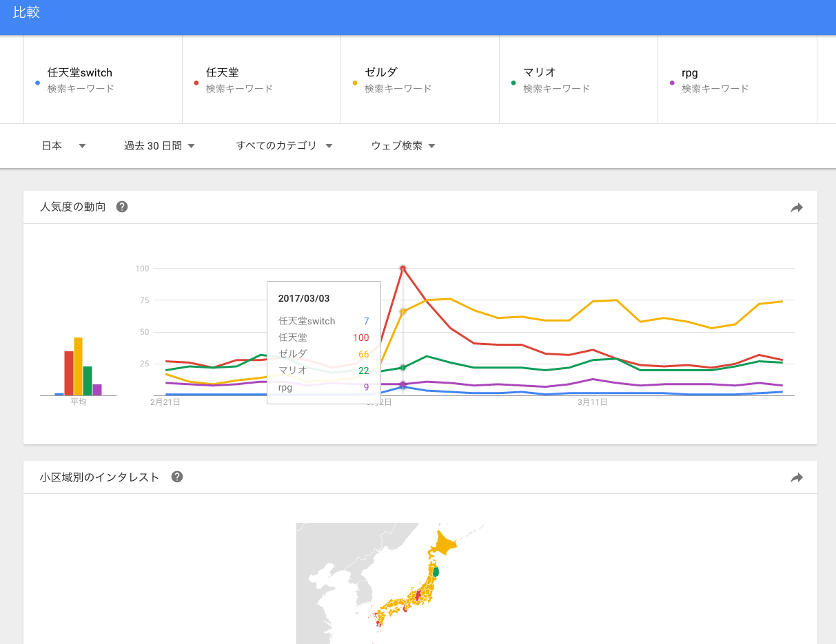Open the ウェブ検索 search type dropdown
The image size is (836, 644).
tap(403, 146)
